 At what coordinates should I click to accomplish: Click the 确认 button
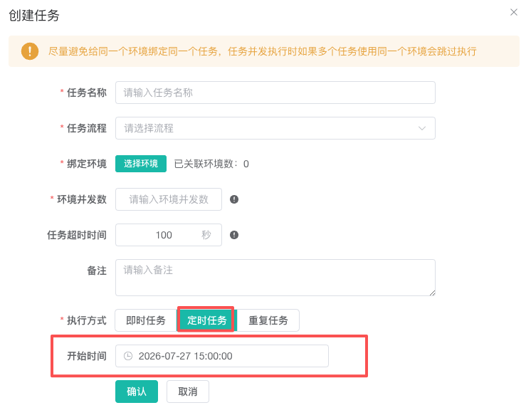137,392
